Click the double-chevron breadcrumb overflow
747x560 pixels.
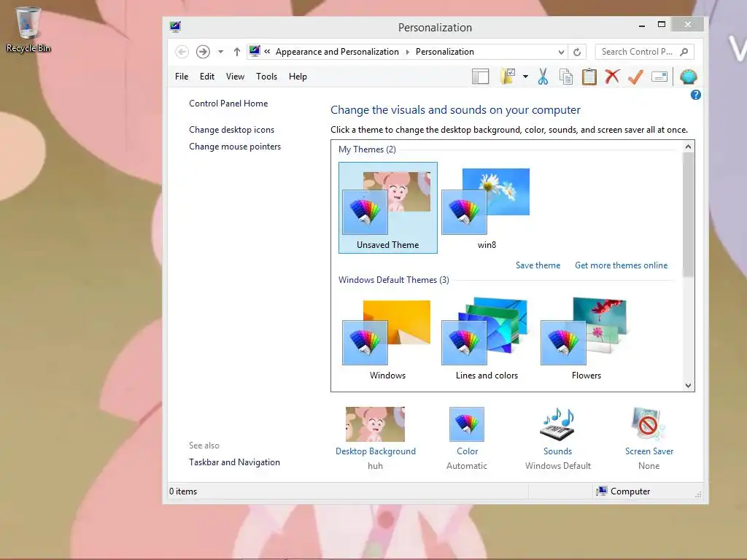pyautogui.click(x=267, y=52)
